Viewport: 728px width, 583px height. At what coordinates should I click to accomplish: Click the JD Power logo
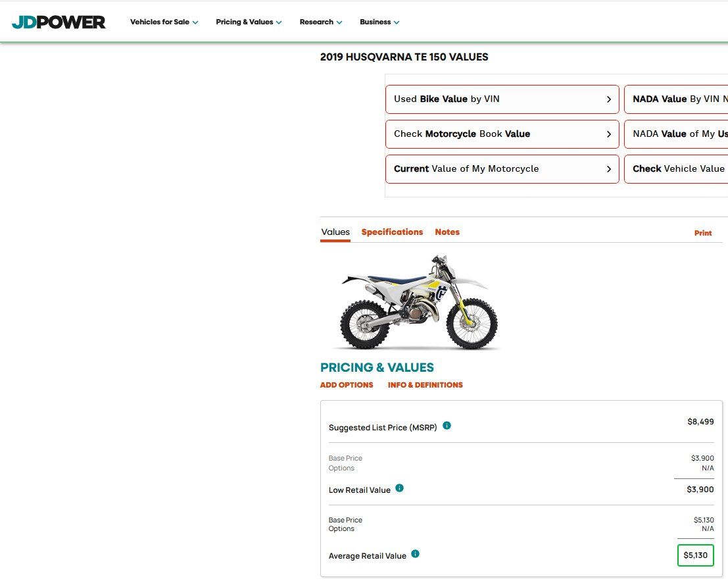59,22
